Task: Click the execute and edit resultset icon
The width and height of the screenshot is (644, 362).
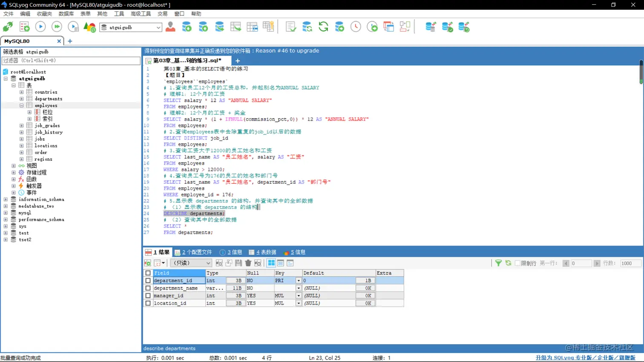Action: (x=73, y=27)
